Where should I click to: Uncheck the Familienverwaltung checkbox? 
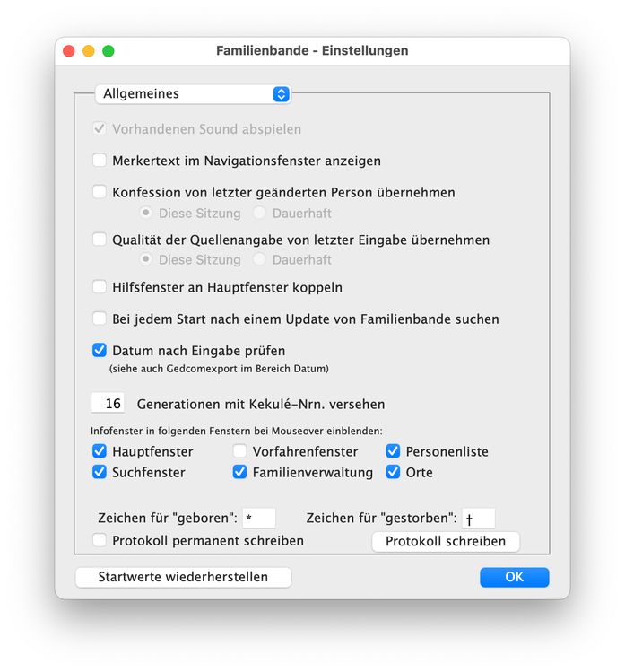tap(239, 472)
